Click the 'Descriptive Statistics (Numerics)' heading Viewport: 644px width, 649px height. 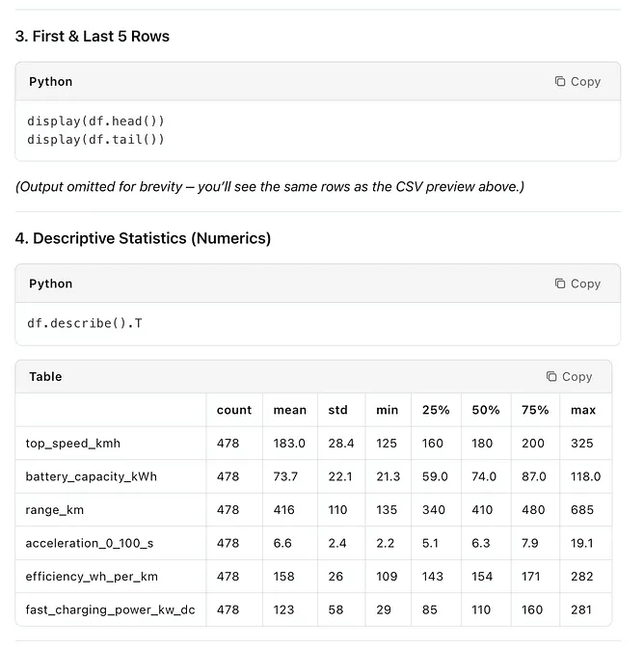coord(143,238)
